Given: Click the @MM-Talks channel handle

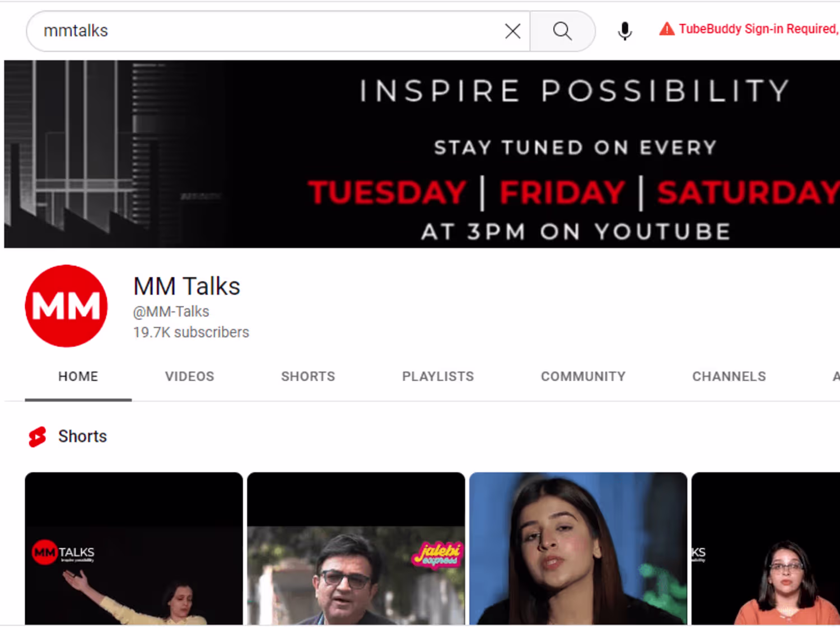Looking at the screenshot, I should point(171,311).
